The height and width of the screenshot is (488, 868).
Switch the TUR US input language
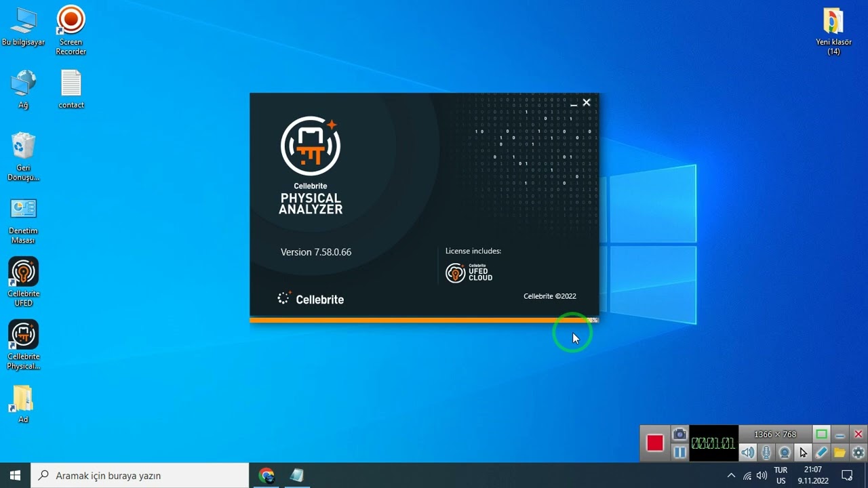click(x=781, y=475)
